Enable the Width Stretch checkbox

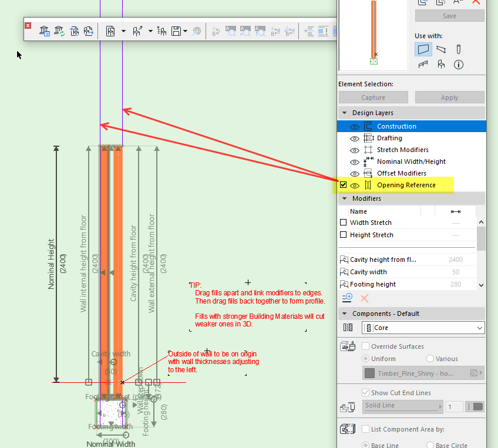344,223
